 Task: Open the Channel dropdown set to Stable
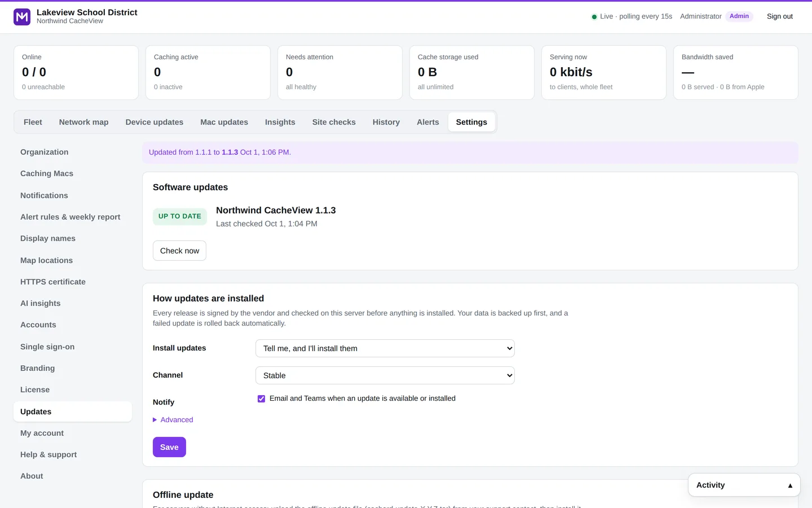385,375
